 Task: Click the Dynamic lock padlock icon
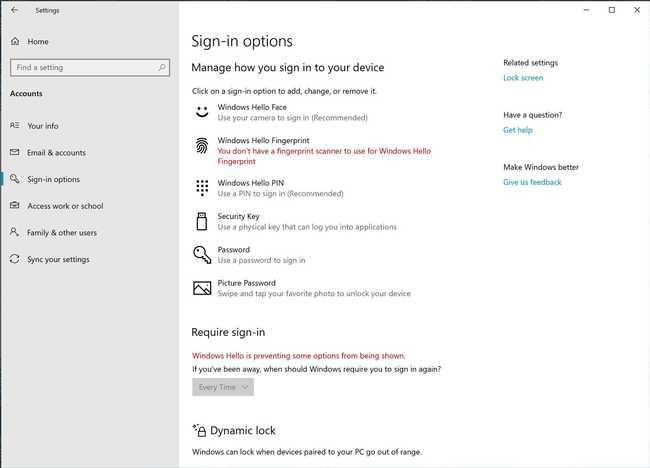coord(199,430)
